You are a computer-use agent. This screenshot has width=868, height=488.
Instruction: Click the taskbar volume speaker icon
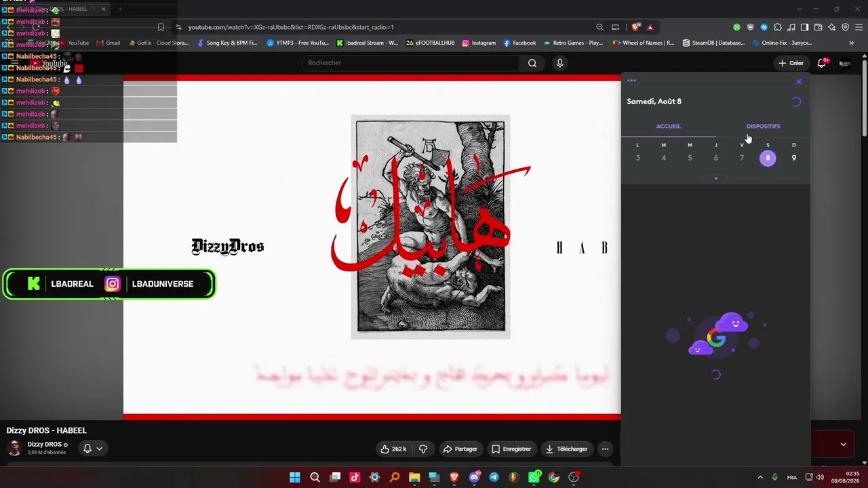[x=821, y=477]
